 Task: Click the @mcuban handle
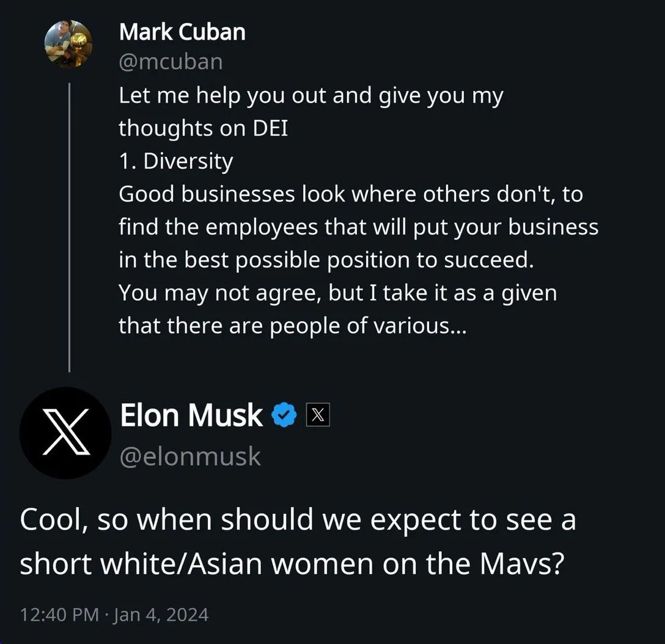[171, 62]
